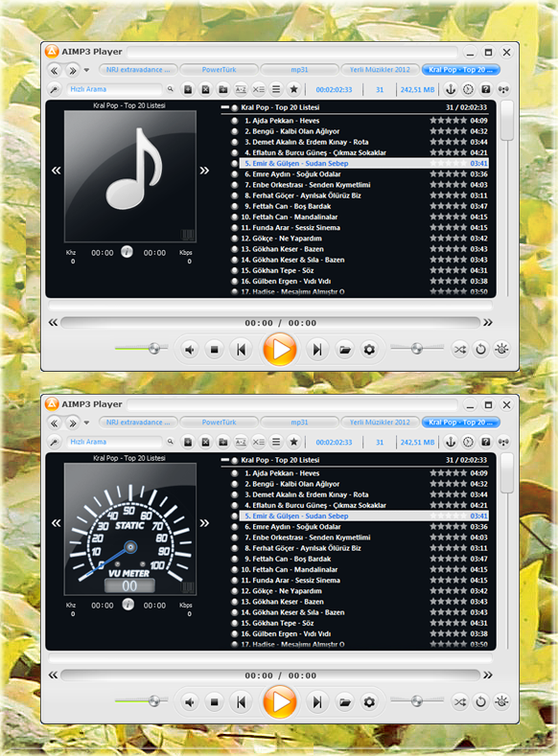
Task: Show previous visualization left of VU meter
Action: (56, 522)
